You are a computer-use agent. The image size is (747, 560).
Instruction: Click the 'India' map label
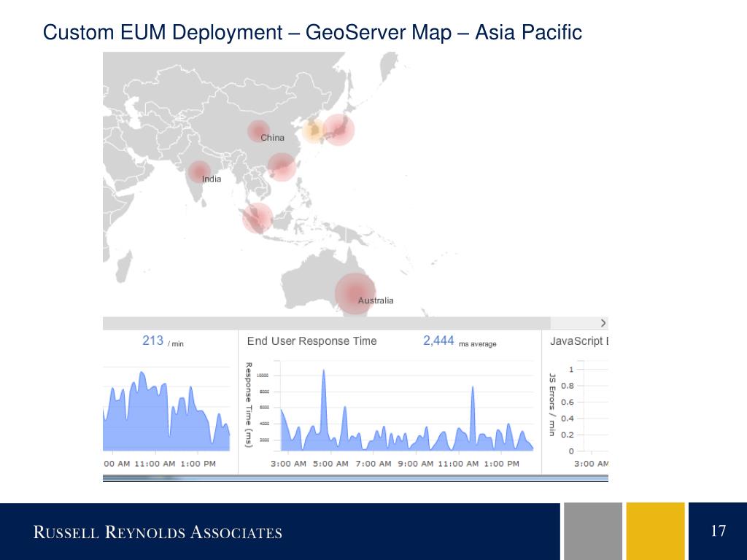point(212,179)
